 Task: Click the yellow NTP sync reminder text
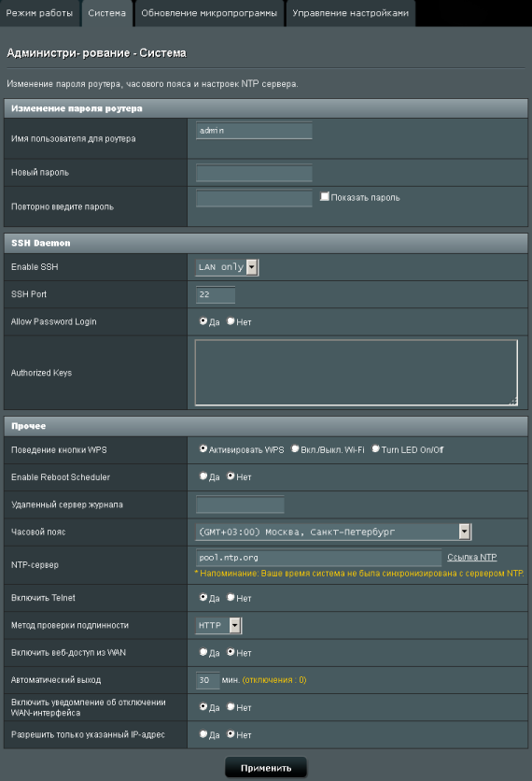coord(358,574)
